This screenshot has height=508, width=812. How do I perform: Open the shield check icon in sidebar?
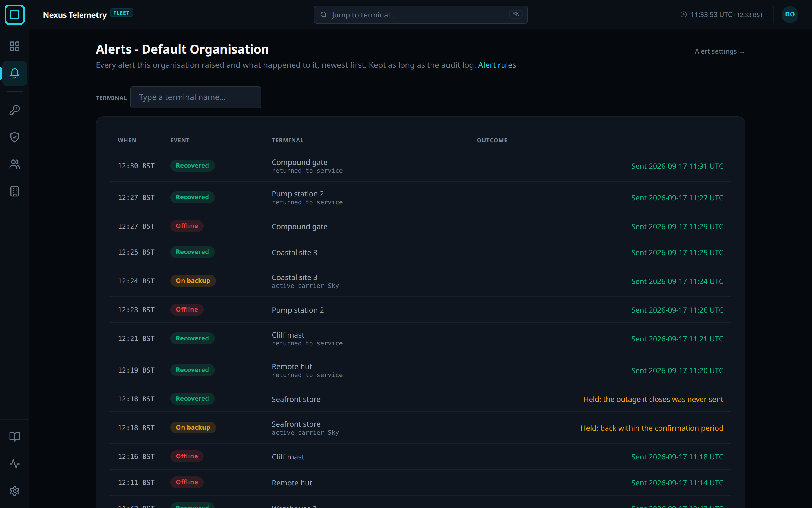[x=14, y=137]
